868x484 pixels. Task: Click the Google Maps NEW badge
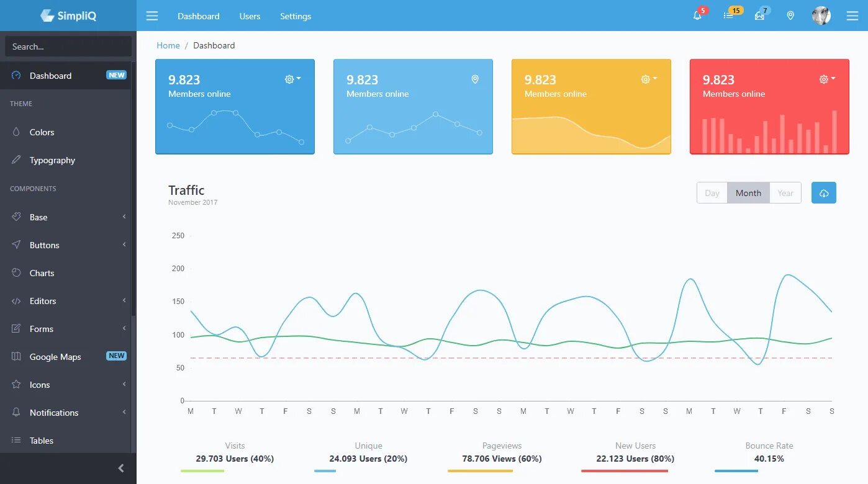click(x=117, y=356)
